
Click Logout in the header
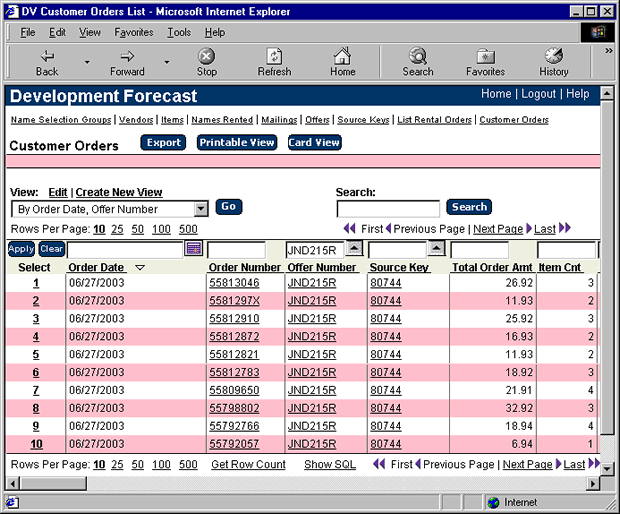pyautogui.click(x=539, y=94)
